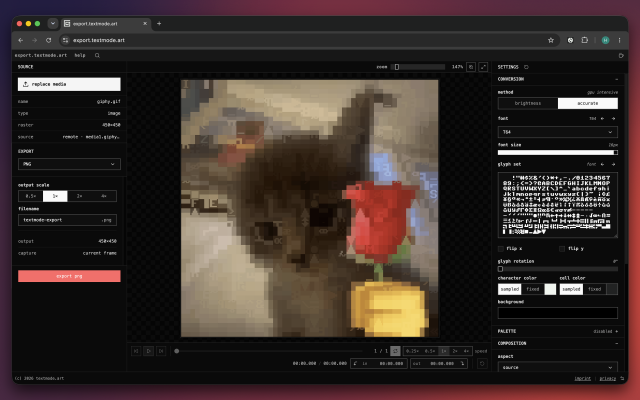
Task: Set character color to sampled
Action: [510, 289]
